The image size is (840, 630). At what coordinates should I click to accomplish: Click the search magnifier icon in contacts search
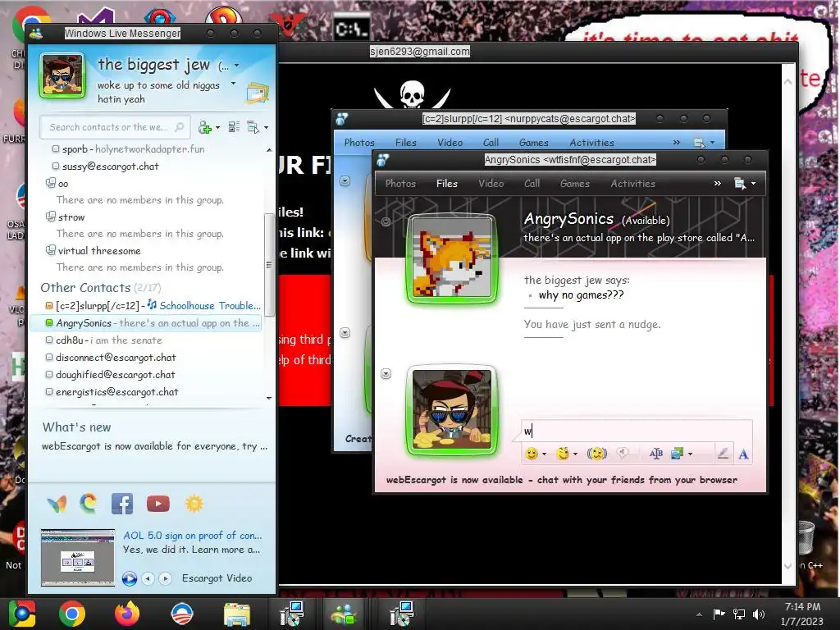[180, 127]
